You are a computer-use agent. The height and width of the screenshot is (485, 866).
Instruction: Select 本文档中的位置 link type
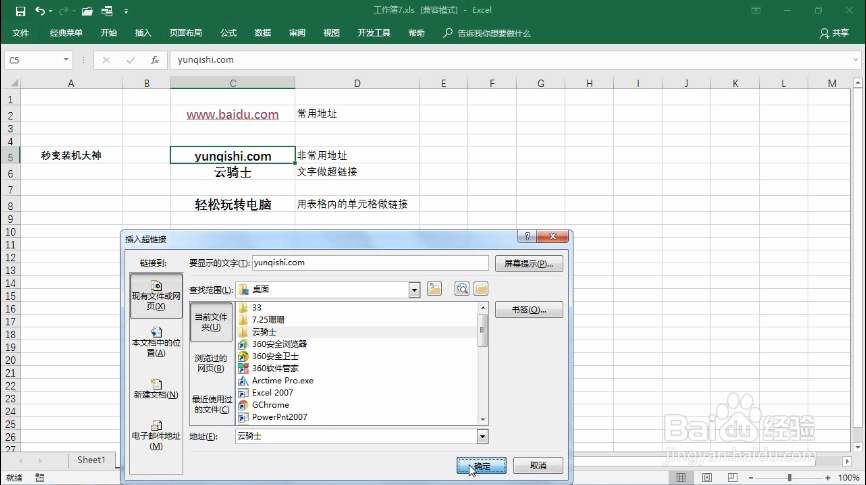point(156,341)
